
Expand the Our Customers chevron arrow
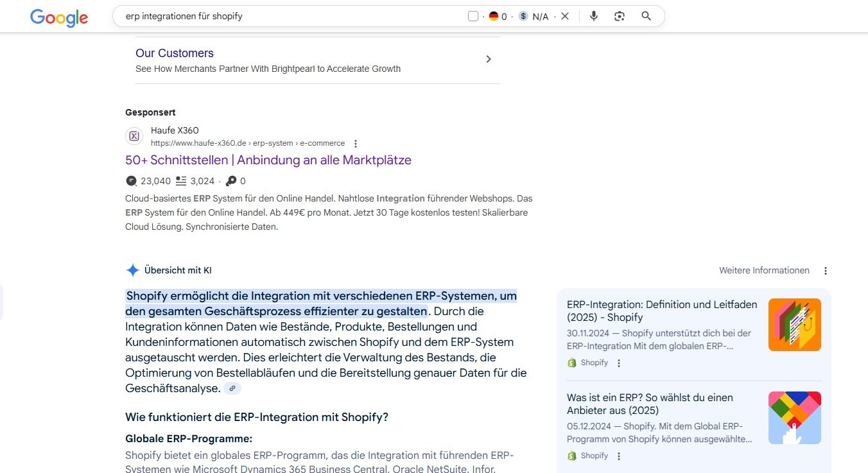489,59
